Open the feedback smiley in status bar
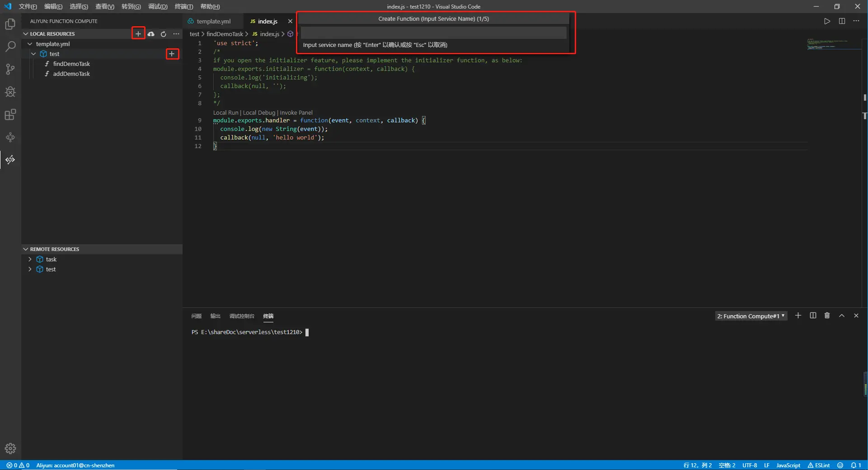This screenshot has height=470, width=868. (x=840, y=465)
